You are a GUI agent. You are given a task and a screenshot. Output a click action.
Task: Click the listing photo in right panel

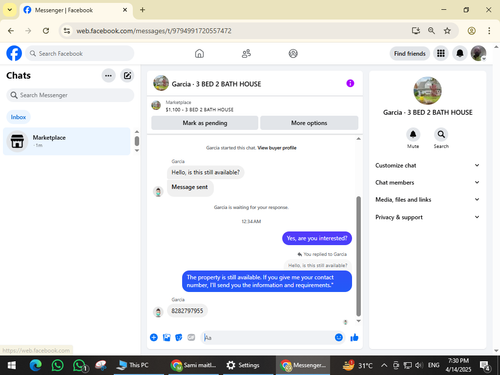point(427,91)
